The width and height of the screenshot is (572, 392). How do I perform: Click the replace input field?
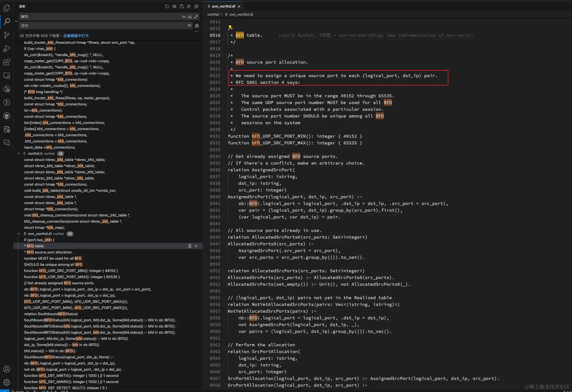point(102,26)
